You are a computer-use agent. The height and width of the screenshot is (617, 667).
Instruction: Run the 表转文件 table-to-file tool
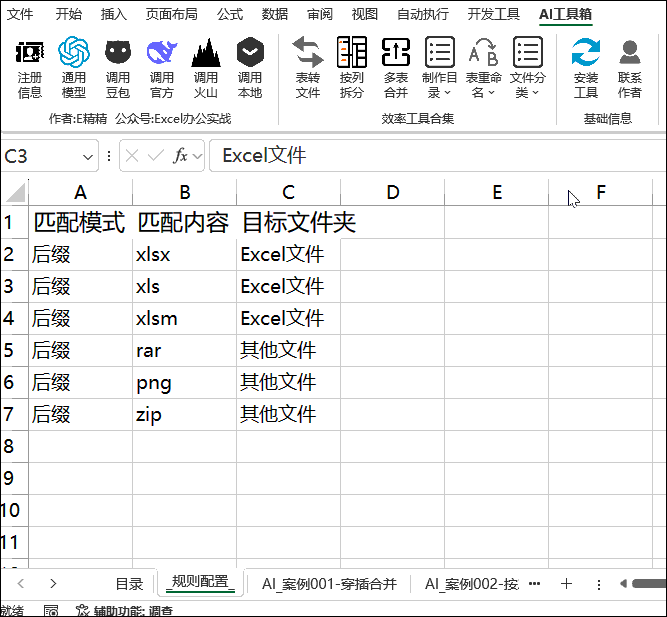308,66
